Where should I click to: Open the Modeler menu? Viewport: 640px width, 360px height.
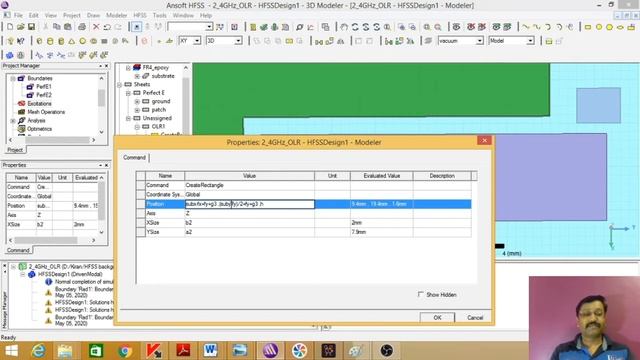click(117, 15)
